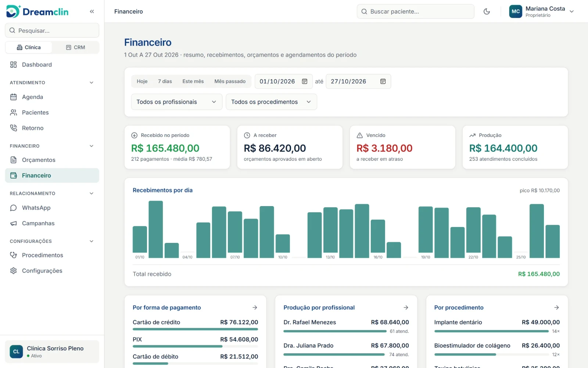Click the Bioestimulador de colágeno label

click(x=472, y=346)
